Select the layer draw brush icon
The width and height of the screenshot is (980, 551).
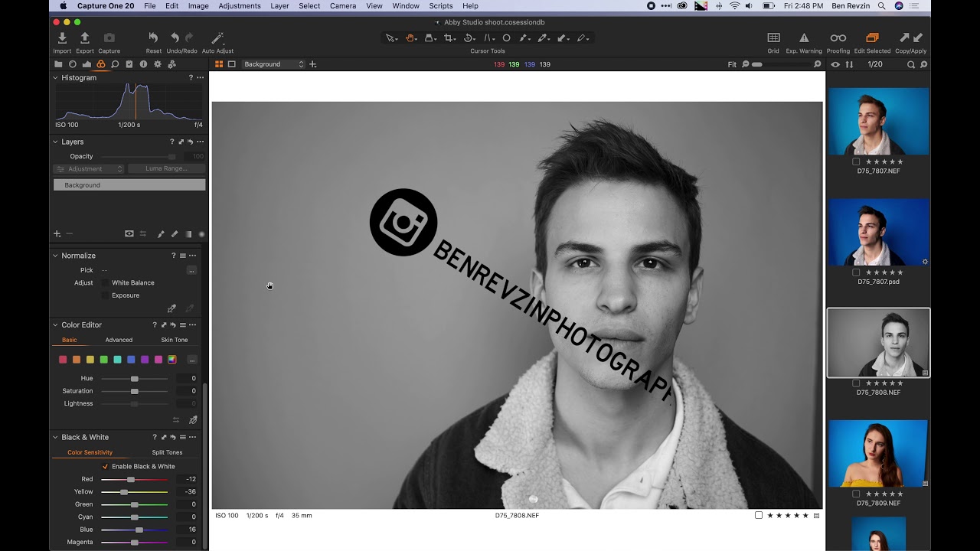(161, 233)
